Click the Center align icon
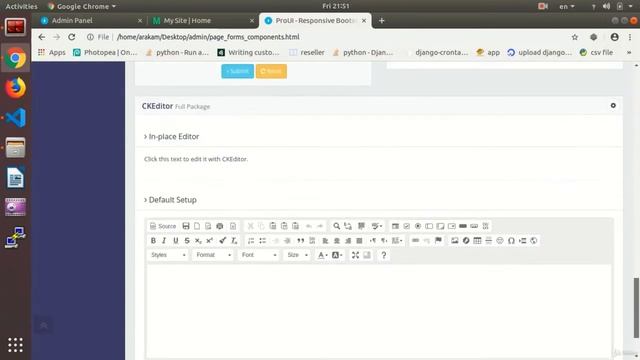The height and width of the screenshot is (360, 640). [337, 241]
